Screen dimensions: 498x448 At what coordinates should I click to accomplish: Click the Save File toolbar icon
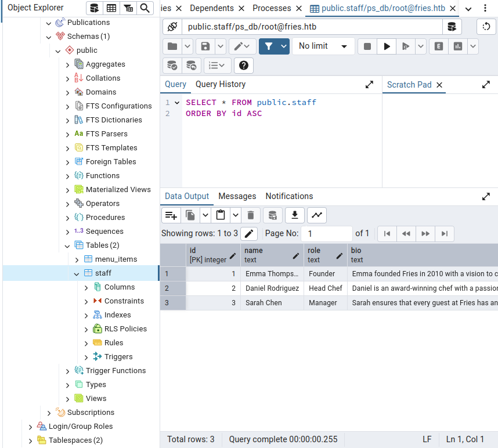[x=205, y=46]
